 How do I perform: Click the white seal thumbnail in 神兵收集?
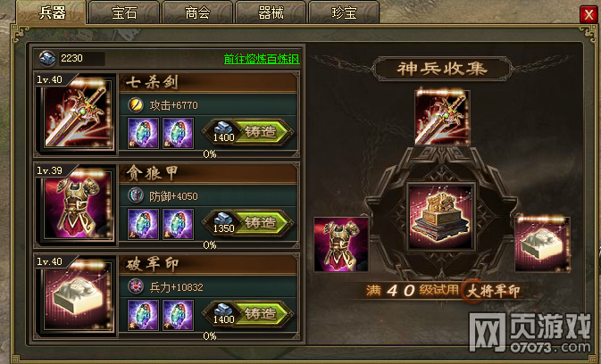pyautogui.click(x=542, y=244)
